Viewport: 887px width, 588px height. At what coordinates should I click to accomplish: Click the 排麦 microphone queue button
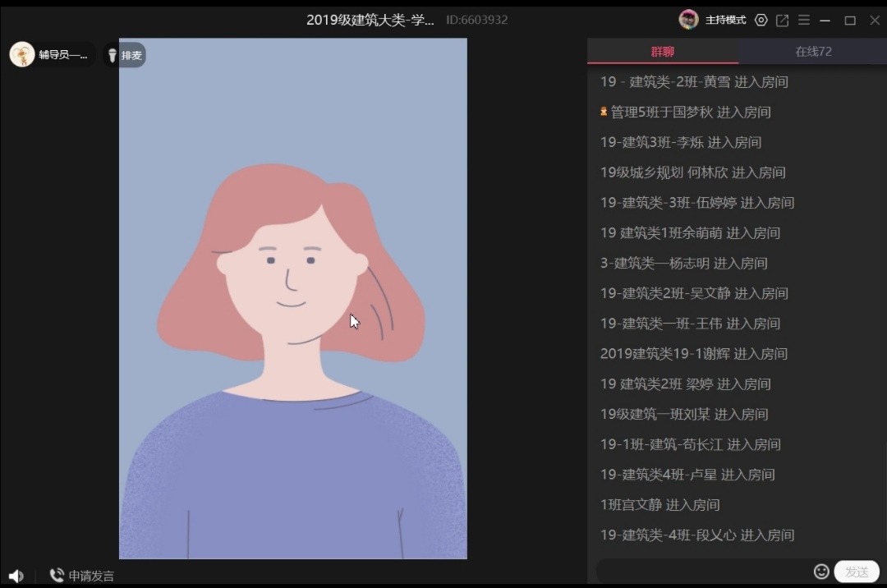[125, 55]
